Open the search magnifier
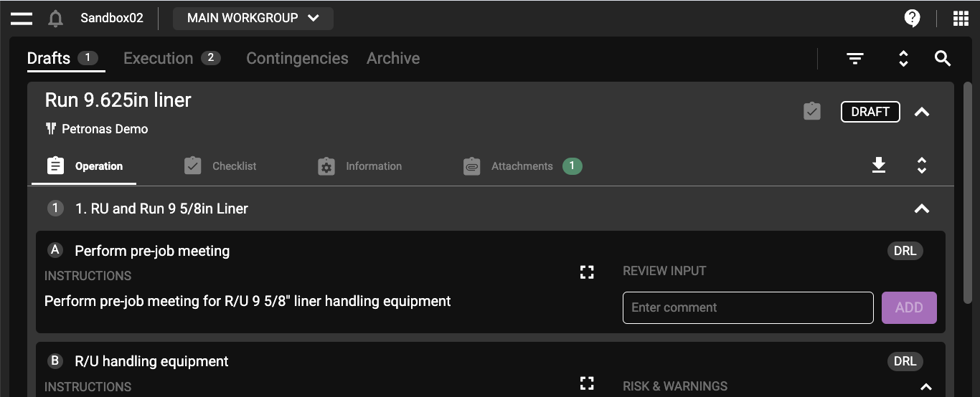 click(x=943, y=59)
